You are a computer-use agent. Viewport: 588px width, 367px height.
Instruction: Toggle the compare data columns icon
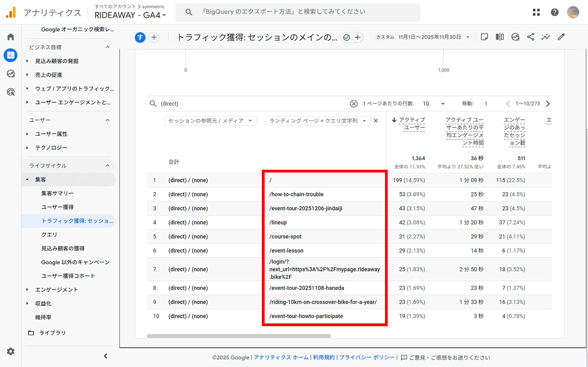click(500, 37)
